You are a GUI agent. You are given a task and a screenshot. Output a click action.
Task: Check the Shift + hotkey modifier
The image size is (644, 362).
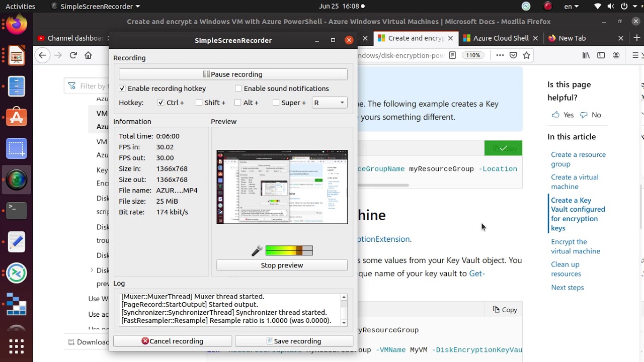tap(199, 103)
